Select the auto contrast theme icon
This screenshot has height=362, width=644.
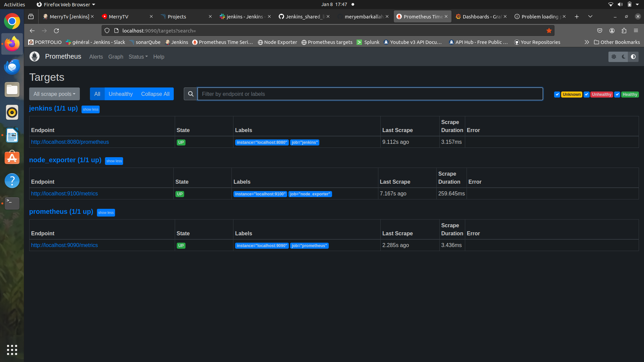tap(633, 57)
